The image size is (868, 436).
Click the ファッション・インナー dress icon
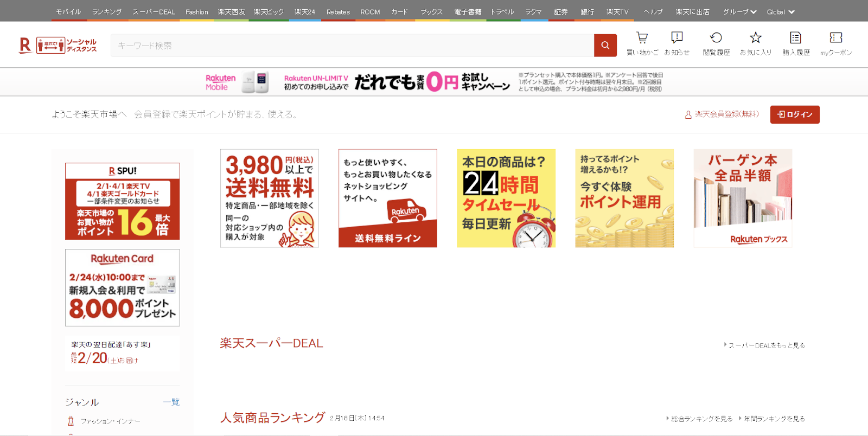(71, 421)
